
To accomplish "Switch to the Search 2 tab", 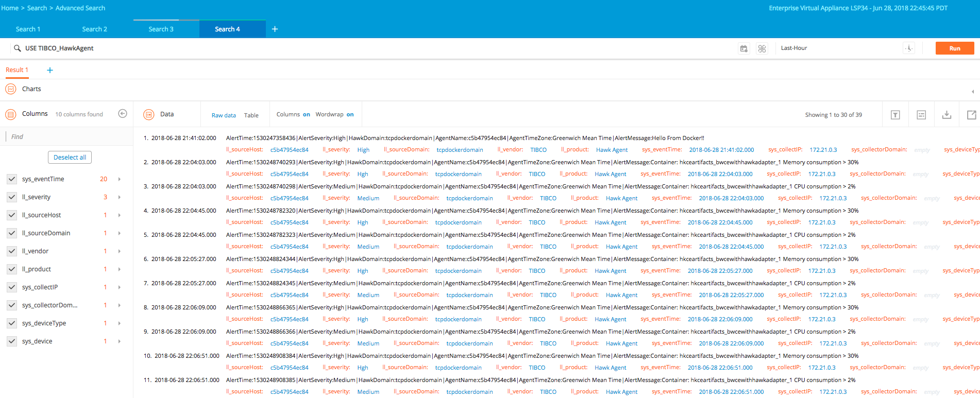I will tap(95, 29).
